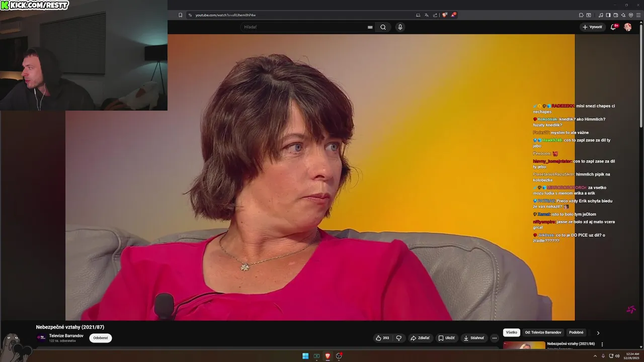Click the 'Stiahnuť' download button

pyautogui.click(x=474, y=338)
